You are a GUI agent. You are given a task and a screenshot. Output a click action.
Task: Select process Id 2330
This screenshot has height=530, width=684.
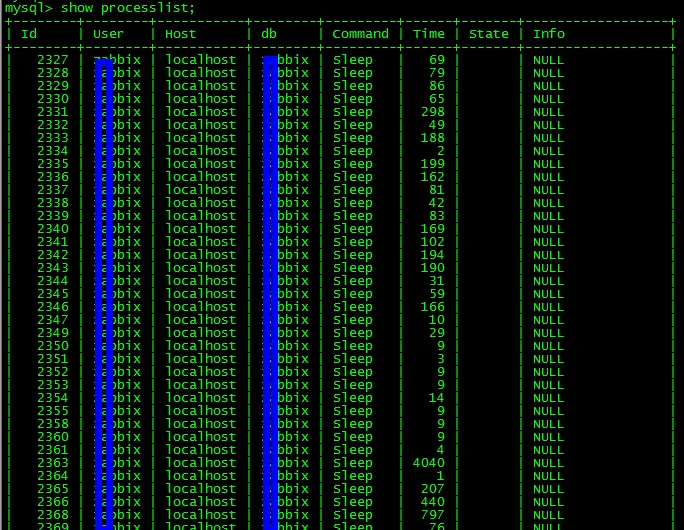click(53, 99)
